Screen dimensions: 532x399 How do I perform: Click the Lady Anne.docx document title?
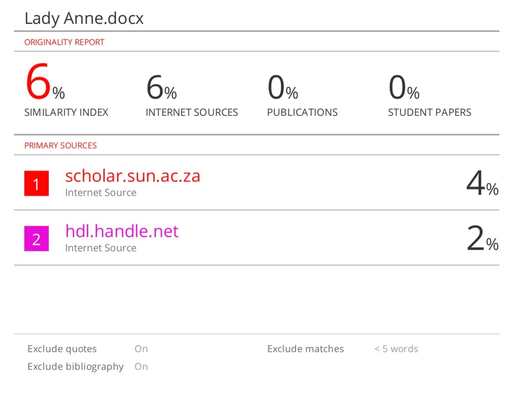(x=84, y=19)
